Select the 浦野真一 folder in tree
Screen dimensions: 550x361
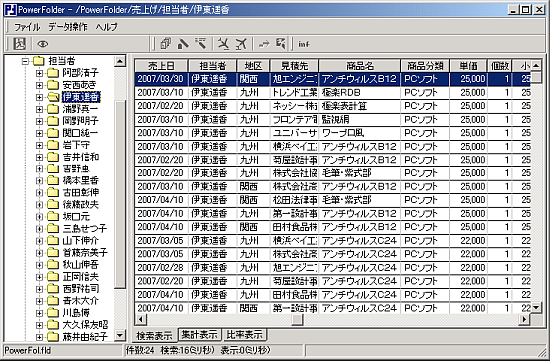pyautogui.click(x=80, y=109)
